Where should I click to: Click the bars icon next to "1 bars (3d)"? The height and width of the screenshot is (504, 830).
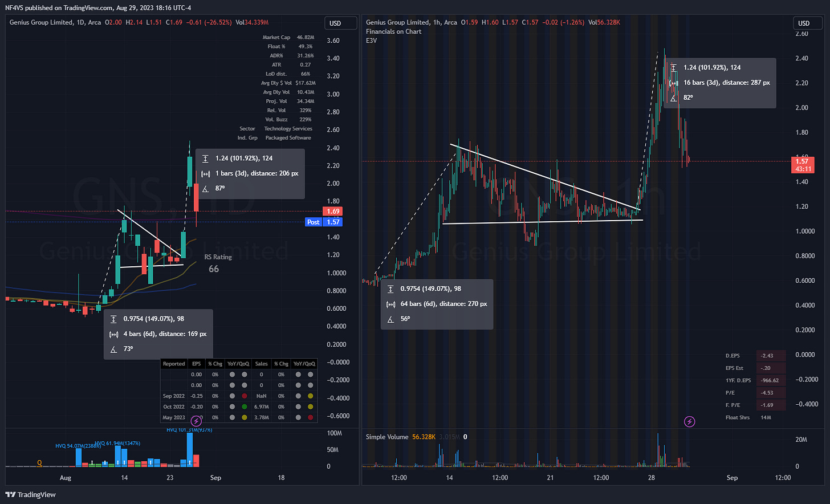pyautogui.click(x=205, y=173)
